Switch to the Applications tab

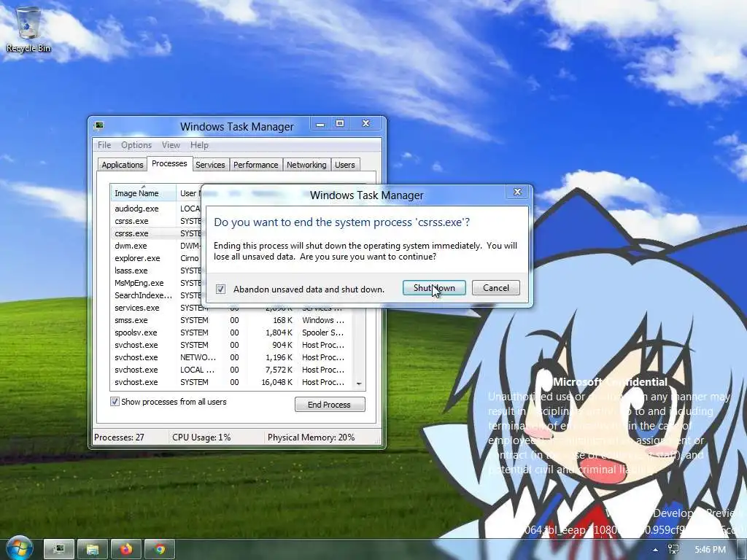(x=122, y=165)
